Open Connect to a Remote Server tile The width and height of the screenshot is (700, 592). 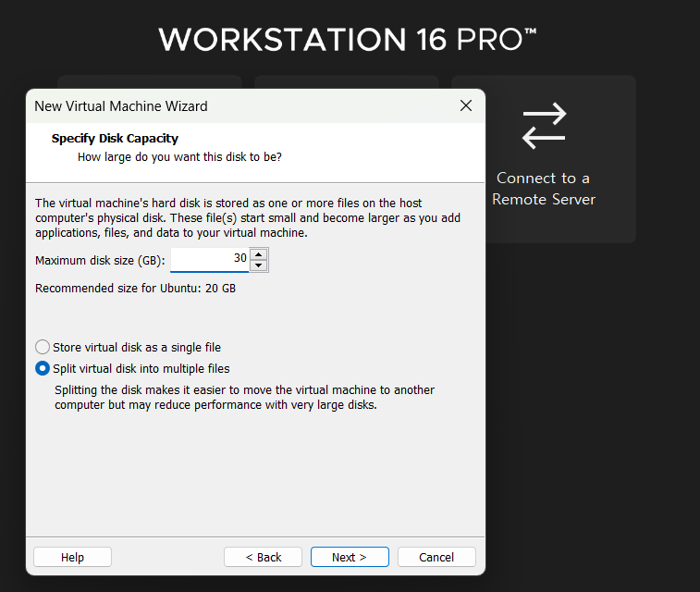click(x=544, y=159)
